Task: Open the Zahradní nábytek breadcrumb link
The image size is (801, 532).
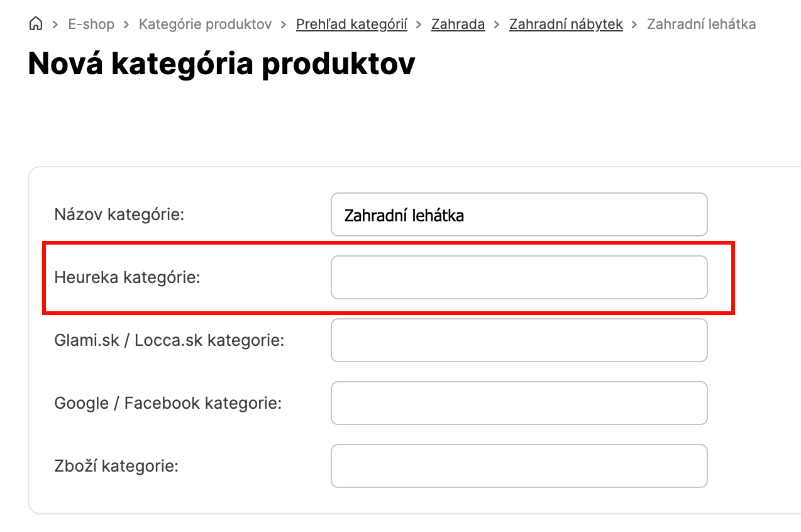Action: [x=566, y=25]
